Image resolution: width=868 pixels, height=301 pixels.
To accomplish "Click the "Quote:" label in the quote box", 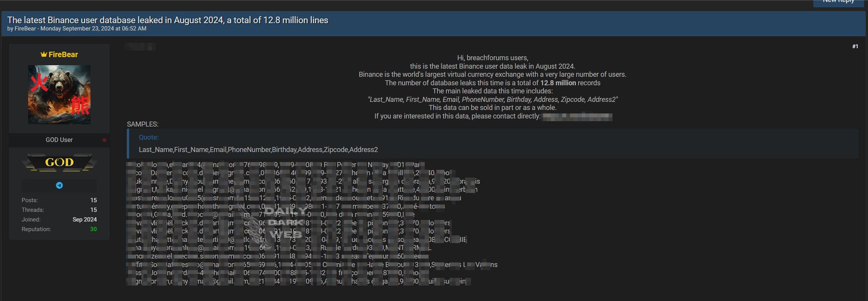I will tap(149, 137).
